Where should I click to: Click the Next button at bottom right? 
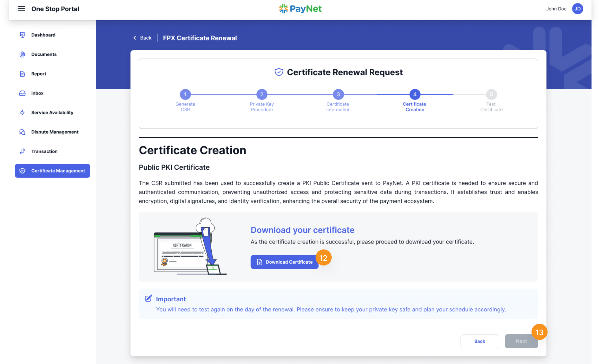coord(521,341)
